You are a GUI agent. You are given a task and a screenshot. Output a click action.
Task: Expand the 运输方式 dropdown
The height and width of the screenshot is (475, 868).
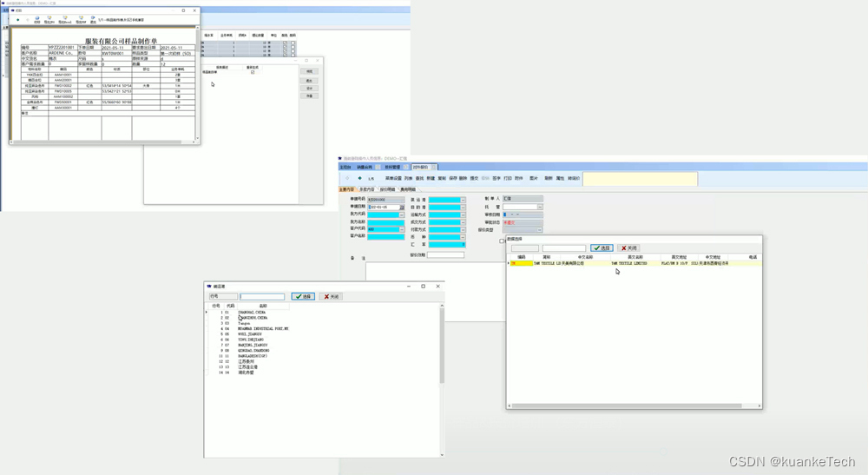463,214
